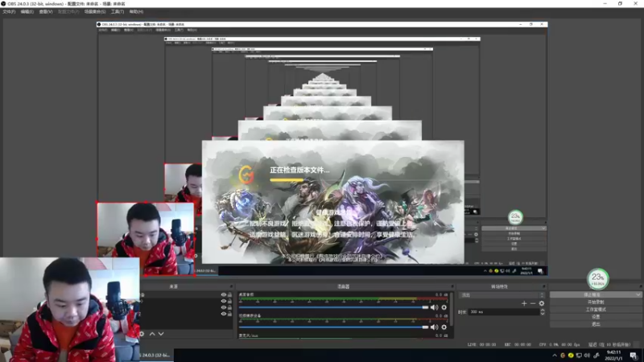
Task: Click the floating green 23% widget
Action: tap(598, 279)
